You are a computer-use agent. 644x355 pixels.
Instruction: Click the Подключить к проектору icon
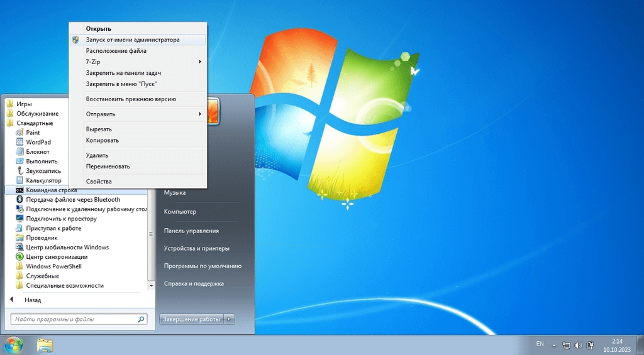[19, 218]
